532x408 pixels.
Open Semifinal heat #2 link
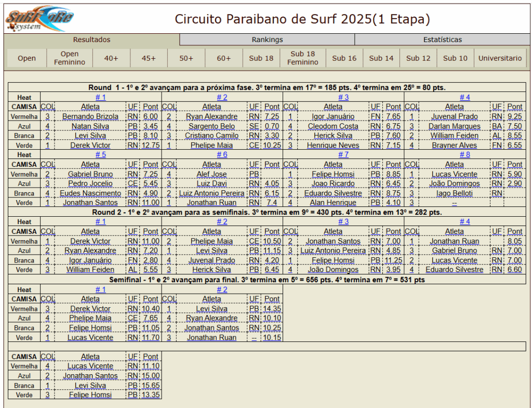tap(222, 289)
